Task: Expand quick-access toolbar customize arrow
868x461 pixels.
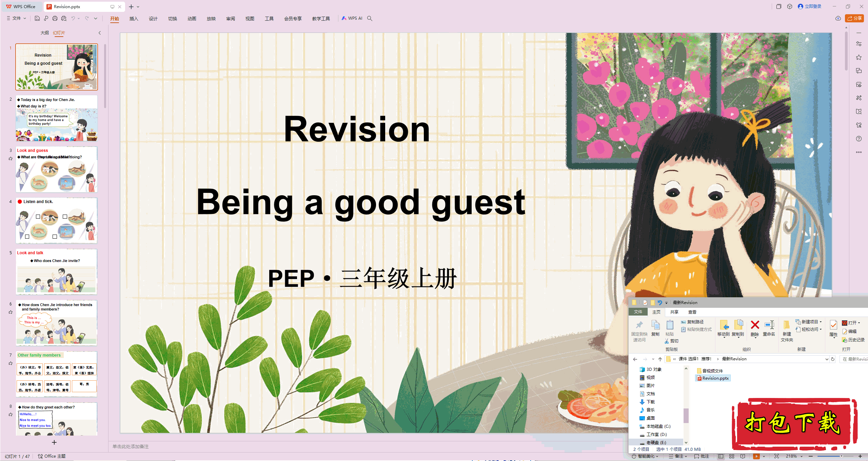Action: 96,18
